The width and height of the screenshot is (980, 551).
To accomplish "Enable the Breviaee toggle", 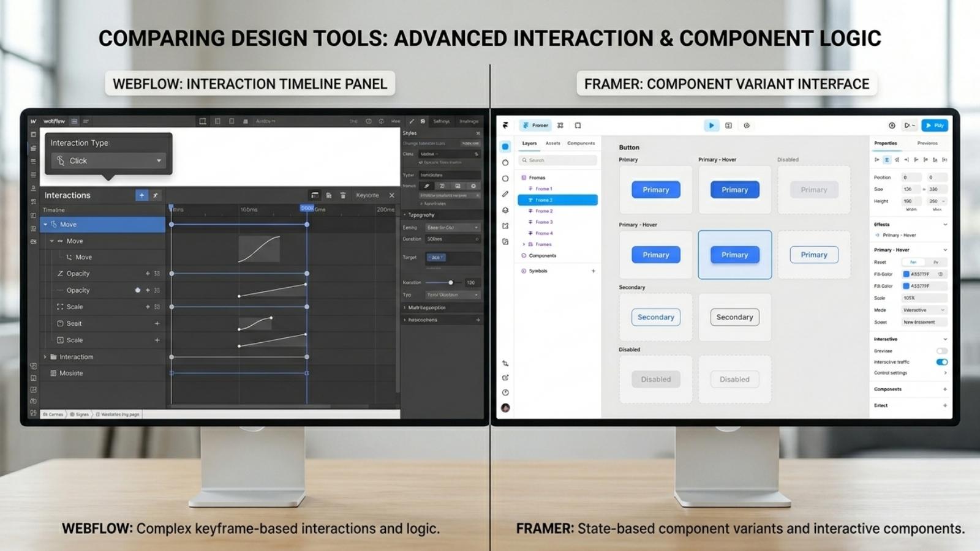I will coord(942,351).
